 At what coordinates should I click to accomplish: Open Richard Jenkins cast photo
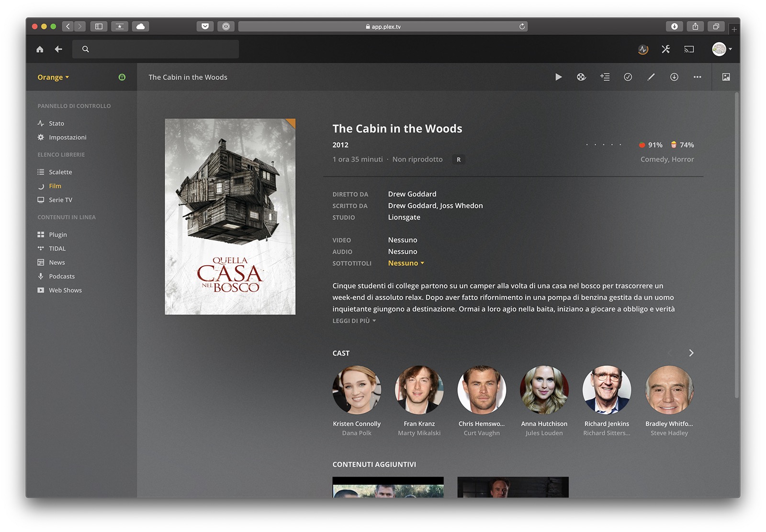point(607,390)
